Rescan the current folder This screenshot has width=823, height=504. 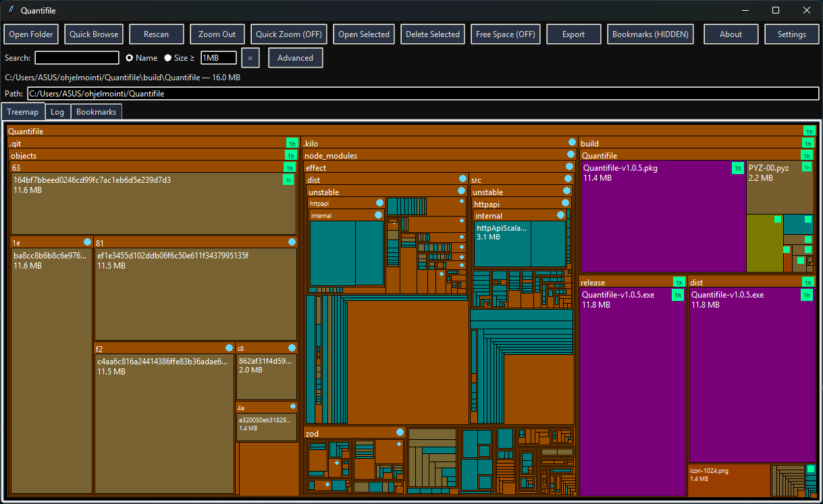pos(156,34)
